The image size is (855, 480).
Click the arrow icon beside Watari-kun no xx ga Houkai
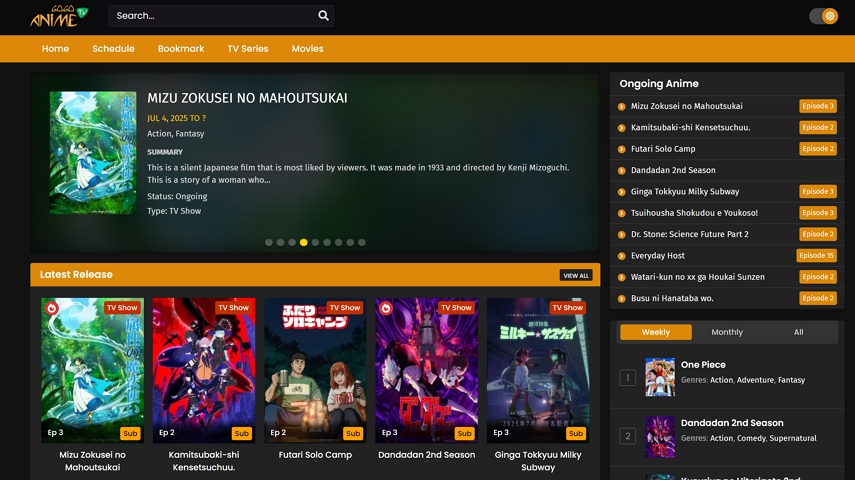tap(622, 277)
